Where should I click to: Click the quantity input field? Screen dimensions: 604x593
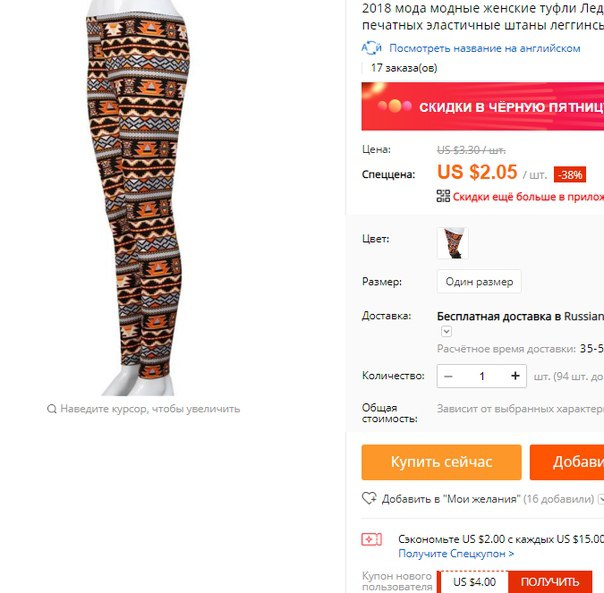click(x=482, y=376)
